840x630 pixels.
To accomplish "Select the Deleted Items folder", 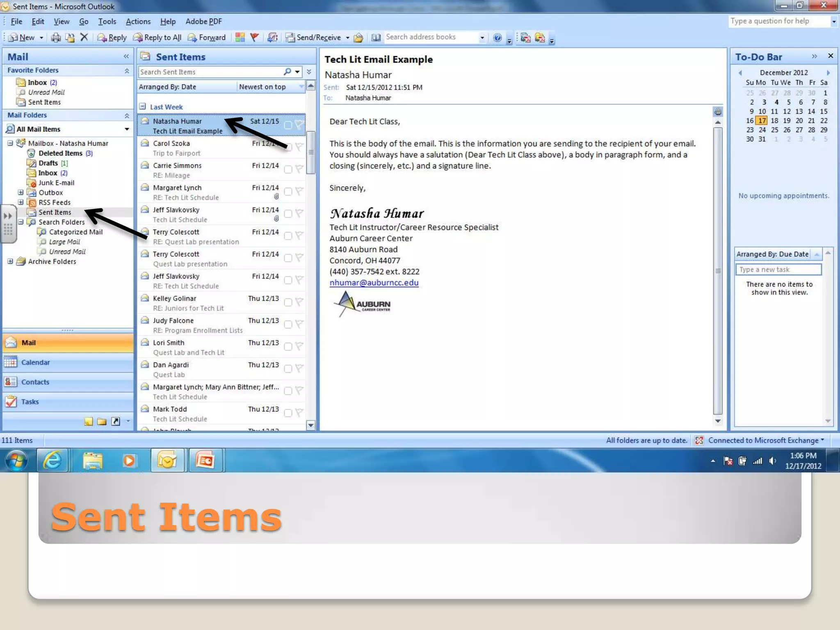I will click(x=60, y=153).
